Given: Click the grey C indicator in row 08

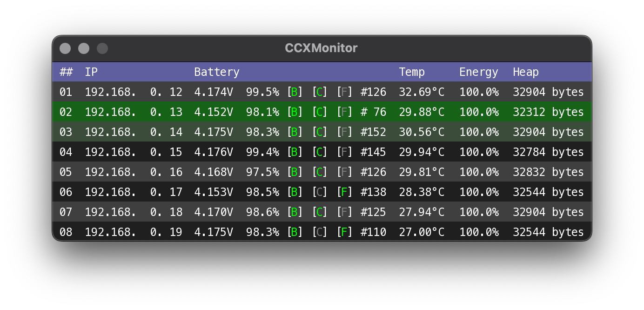Looking at the screenshot, I should pyautogui.click(x=319, y=232).
